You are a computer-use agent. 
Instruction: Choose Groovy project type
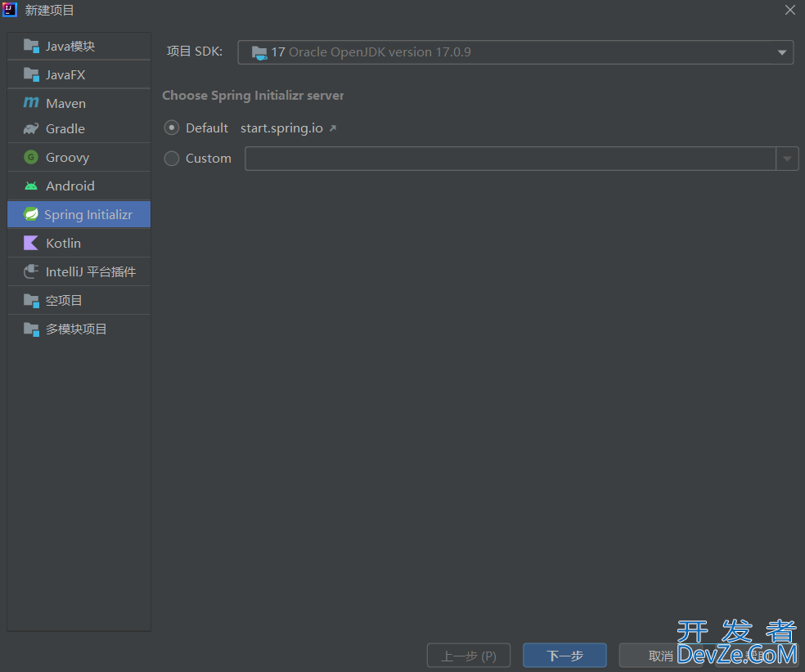click(79, 157)
